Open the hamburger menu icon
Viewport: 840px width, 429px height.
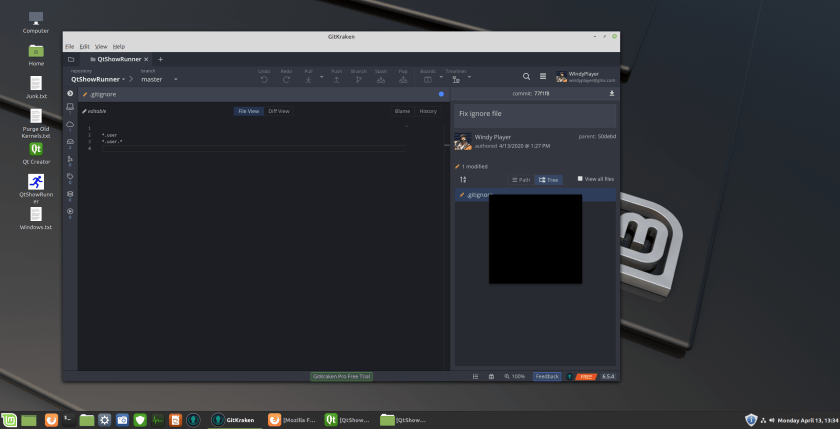[x=543, y=76]
